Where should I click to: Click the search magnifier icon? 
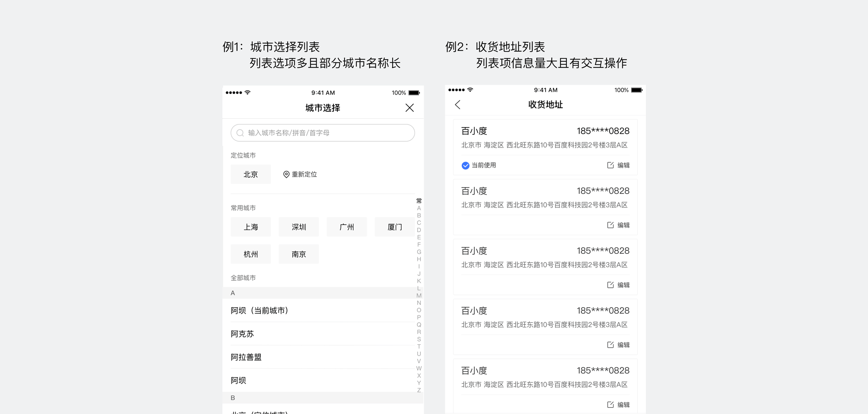240,133
